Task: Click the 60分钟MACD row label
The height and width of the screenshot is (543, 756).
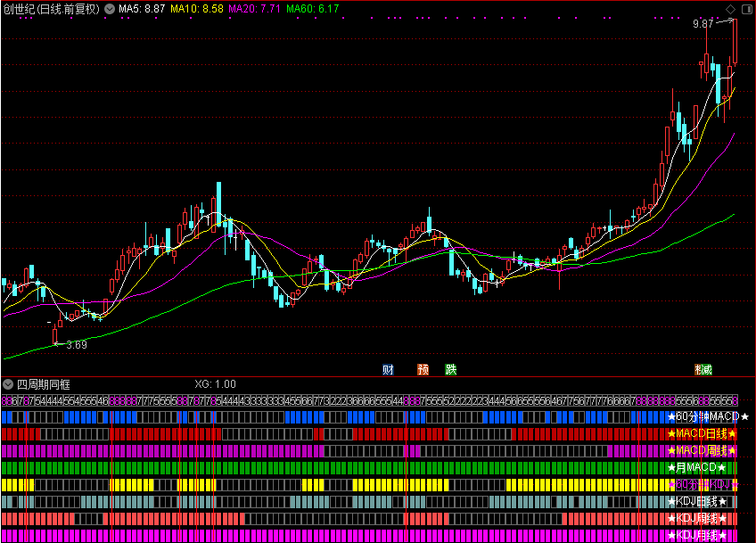Action: coord(707,417)
